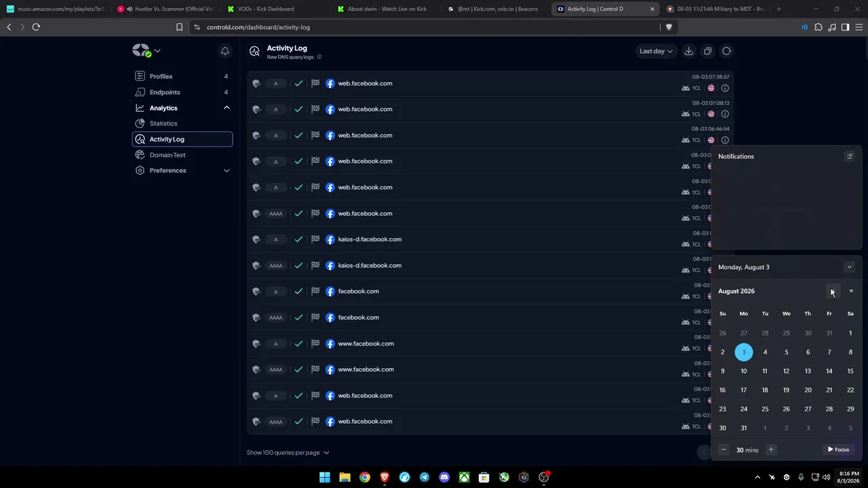Open Google Chrome from the taskbar
The width and height of the screenshot is (868, 488).
365,477
